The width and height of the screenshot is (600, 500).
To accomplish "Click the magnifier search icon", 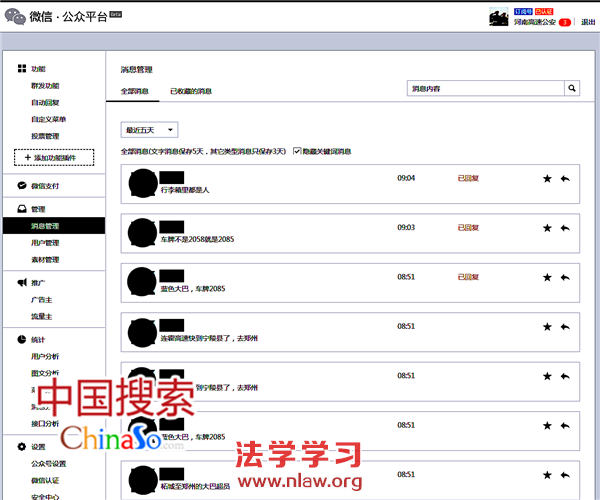I will point(572,88).
